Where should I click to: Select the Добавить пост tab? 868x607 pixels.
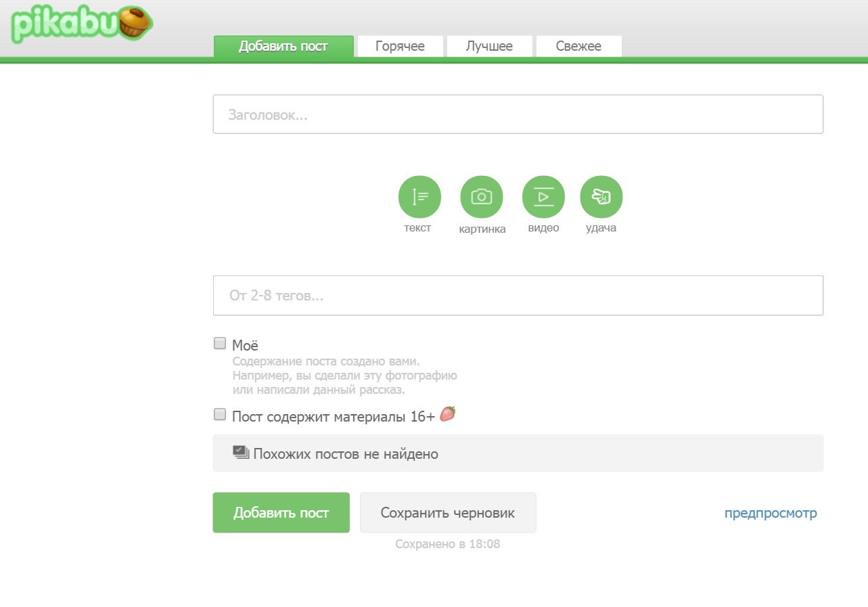click(x=283, y=46)
